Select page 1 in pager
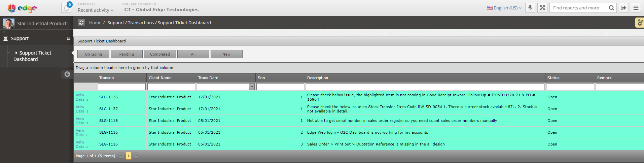Screen dimensions: 644x163 pyautogui.click(x=129, y=156)
